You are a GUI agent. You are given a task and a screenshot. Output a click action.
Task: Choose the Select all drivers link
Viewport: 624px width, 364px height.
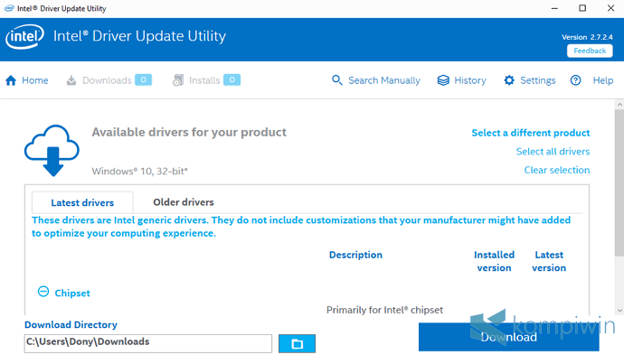point(553,152)
